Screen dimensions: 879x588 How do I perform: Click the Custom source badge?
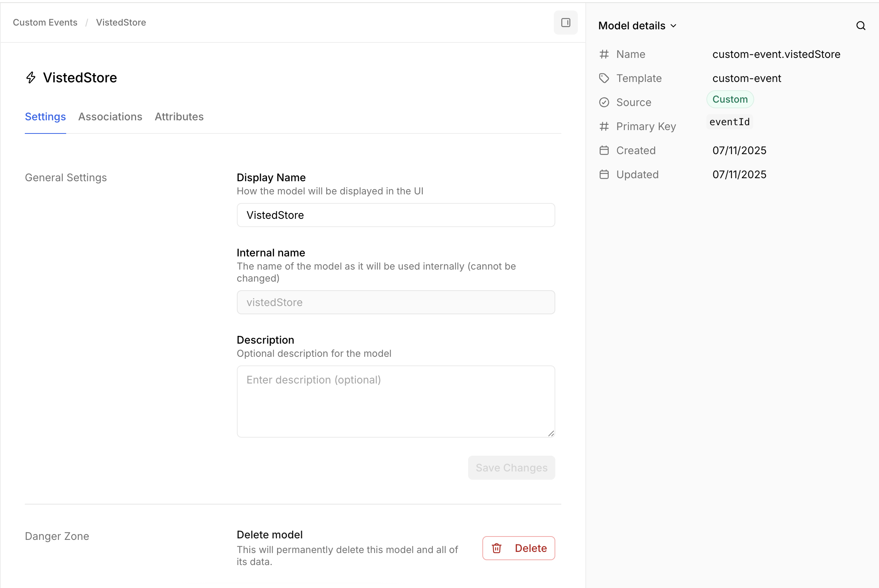point(730,99)
